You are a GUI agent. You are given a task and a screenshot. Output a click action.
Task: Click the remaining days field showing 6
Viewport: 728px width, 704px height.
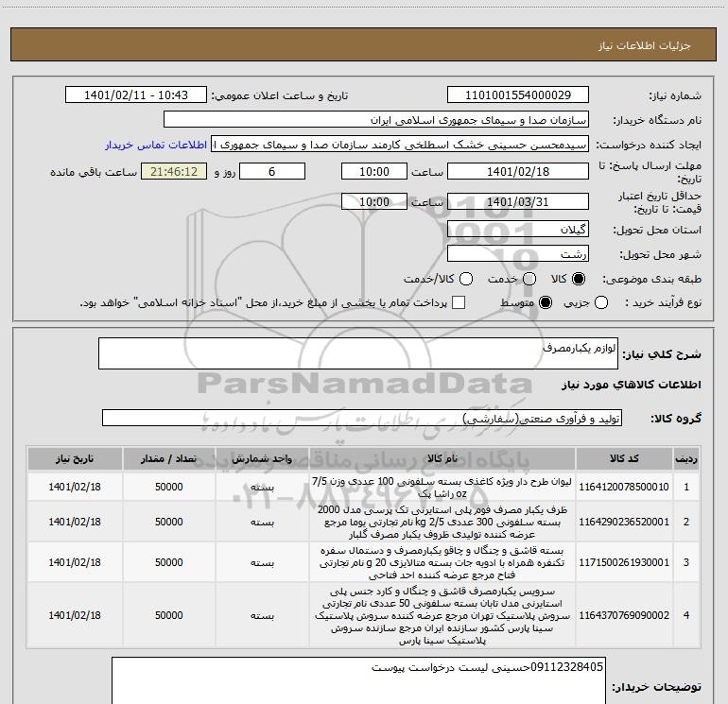click(272, 171)
